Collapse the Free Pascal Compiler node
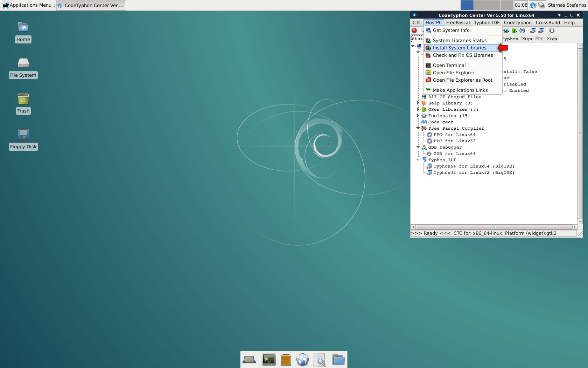The width and height of the screenshot is (588, 368). (x=418, y=128)
